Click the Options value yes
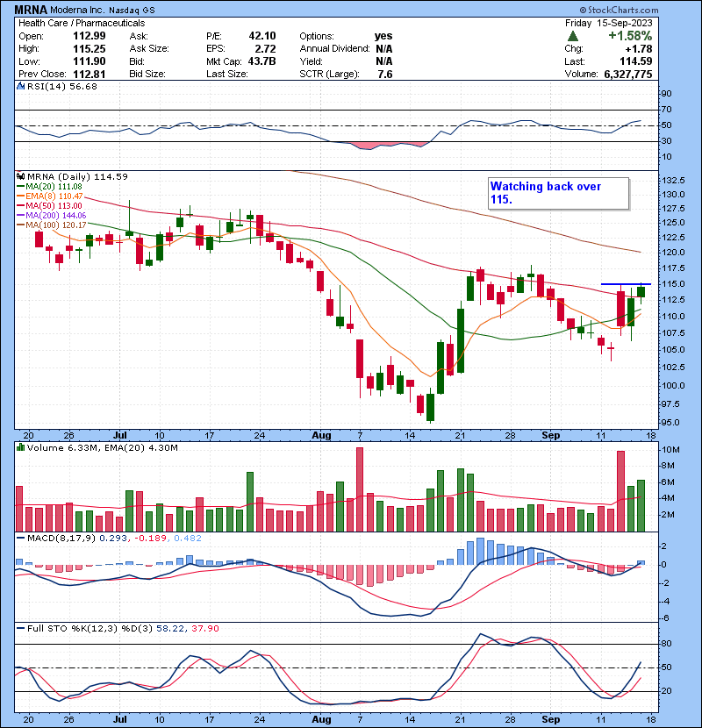Image resolution: width=702 pixels, height=728 pixels. [383, 36]
